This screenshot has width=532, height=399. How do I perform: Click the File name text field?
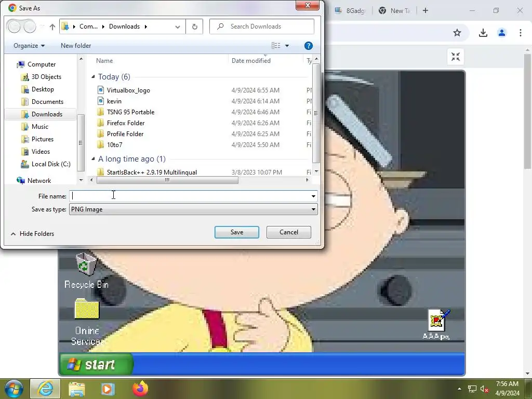point(190,196)
